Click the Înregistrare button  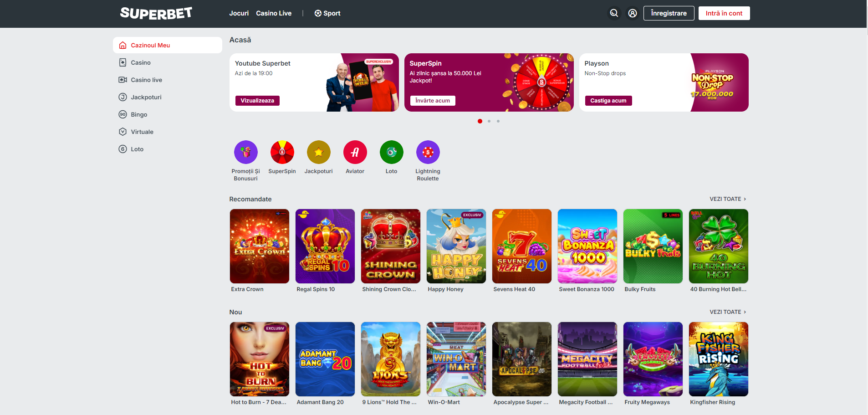pos(669,13)
